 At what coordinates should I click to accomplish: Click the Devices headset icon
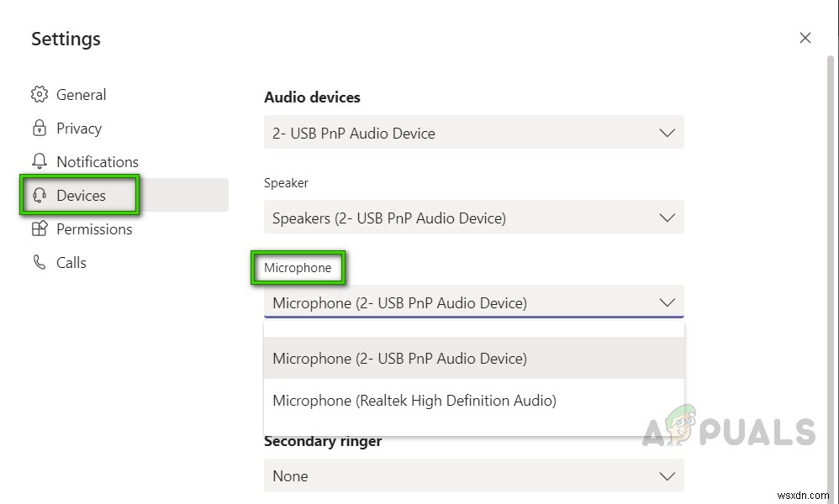(39, 196)
